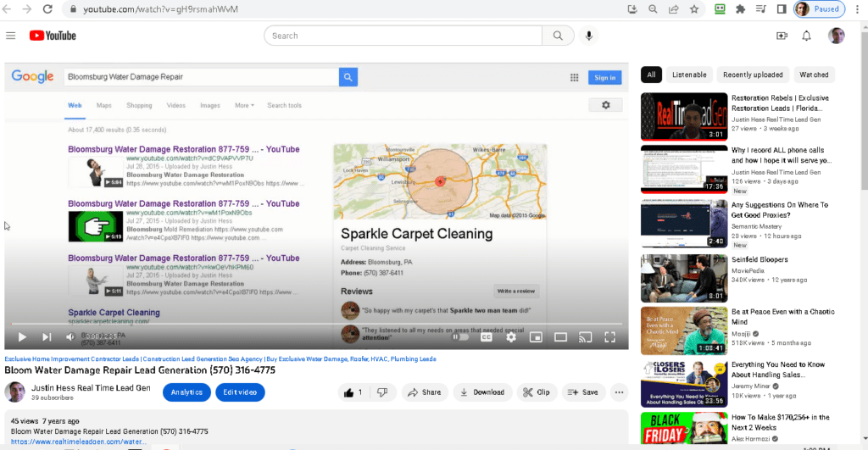
Task: Create a Clip of video
Action: point(537,392)
